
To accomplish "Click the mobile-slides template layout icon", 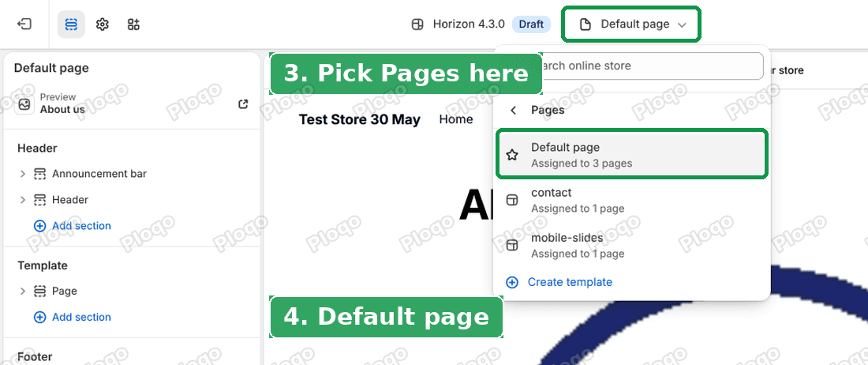I will pos(513,246).
